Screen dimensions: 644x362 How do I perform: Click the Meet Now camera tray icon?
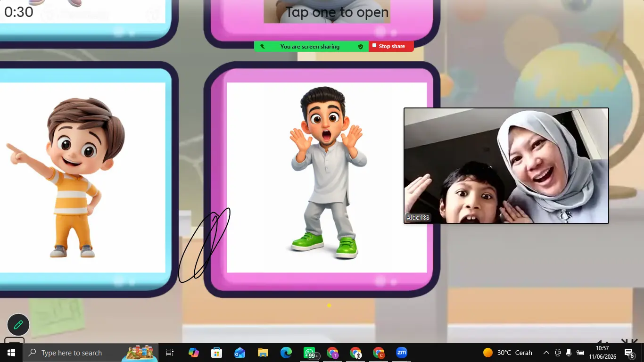pyautogui.click(x=558, y=353)
